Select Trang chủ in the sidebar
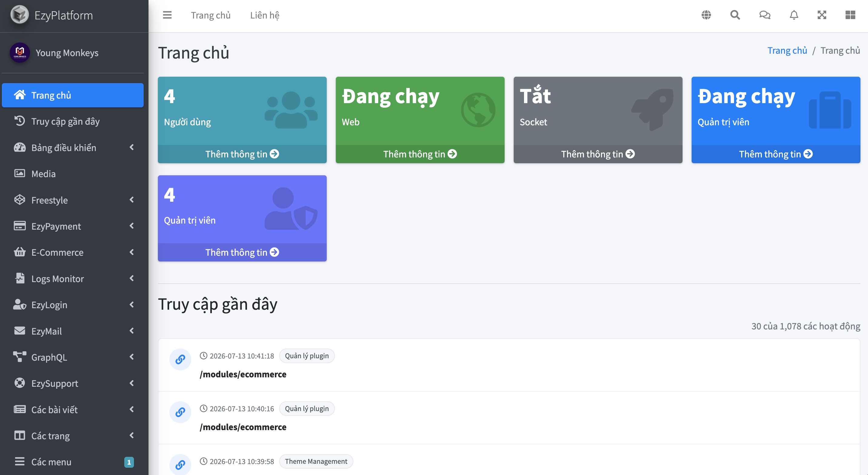 [73, 95]
